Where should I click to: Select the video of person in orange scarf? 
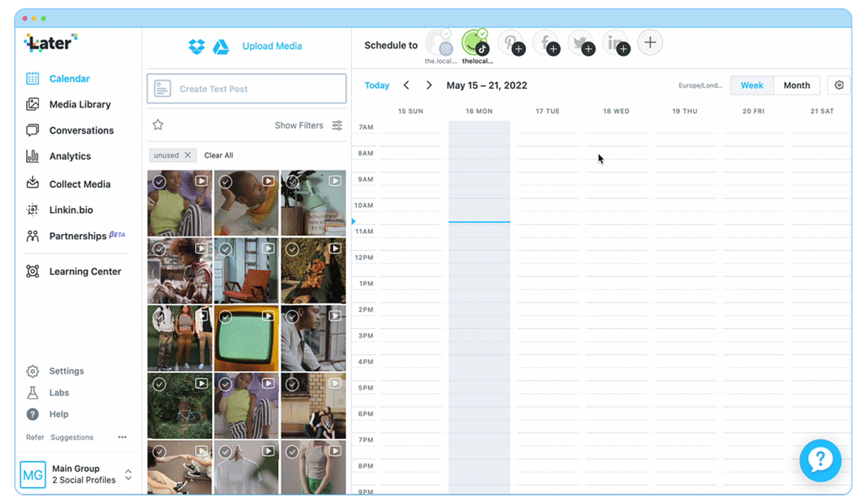tap(246, 203)
